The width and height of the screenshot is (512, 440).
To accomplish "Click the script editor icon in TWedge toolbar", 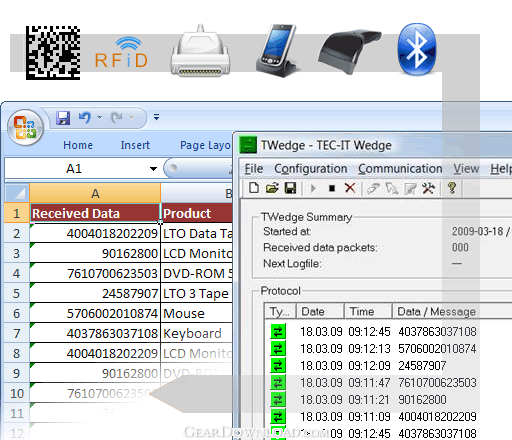I will click(x=410, y=188).
